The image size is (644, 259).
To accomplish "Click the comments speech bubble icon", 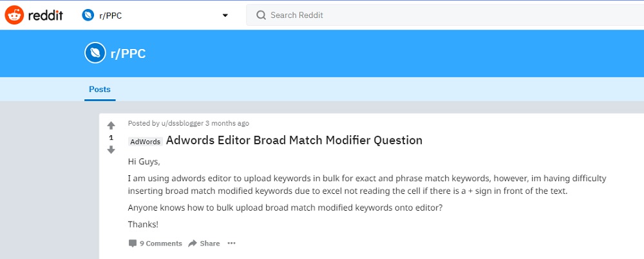I will click(132, 244).
